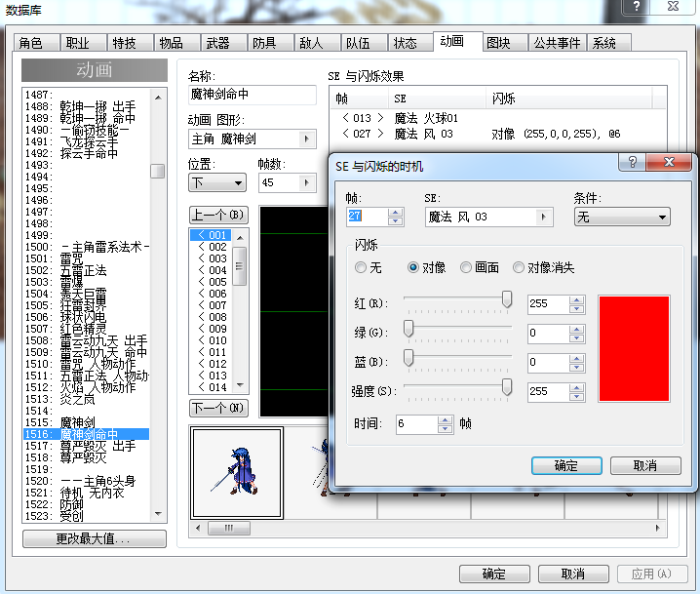Switch to the 系统 tab
The width and height of the screenshot is (700, 594).
click(x=609, y=43)
